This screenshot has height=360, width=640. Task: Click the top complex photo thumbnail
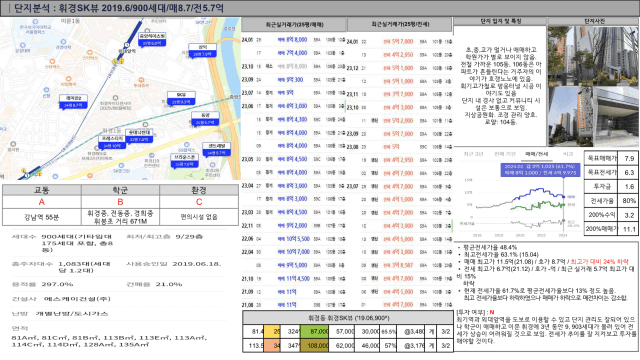[593, 56]
